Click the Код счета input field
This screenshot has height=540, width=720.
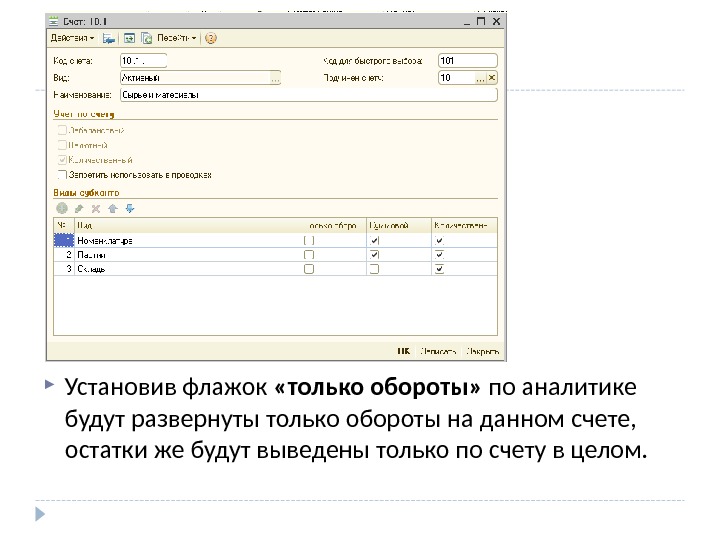[x=143, y=61]
